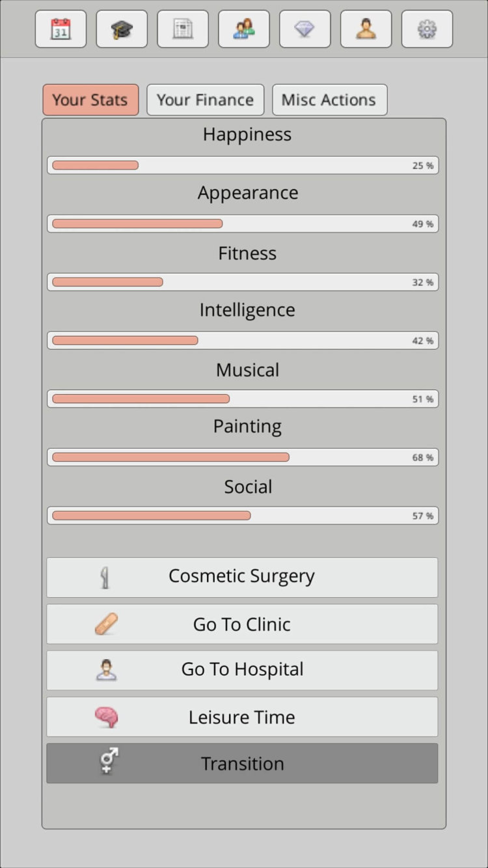Click the scalpel icon beside Cosmetic Surgery
488x868 pixels.
106,577
